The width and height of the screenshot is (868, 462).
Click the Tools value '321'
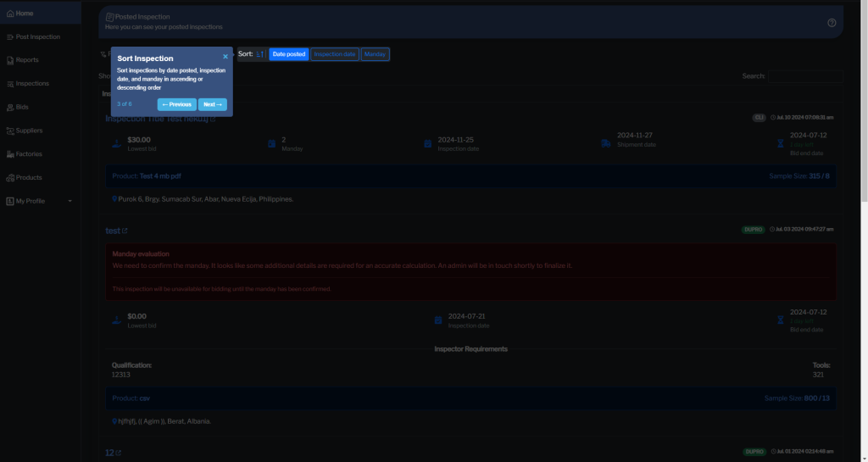(x=818, y=375)
